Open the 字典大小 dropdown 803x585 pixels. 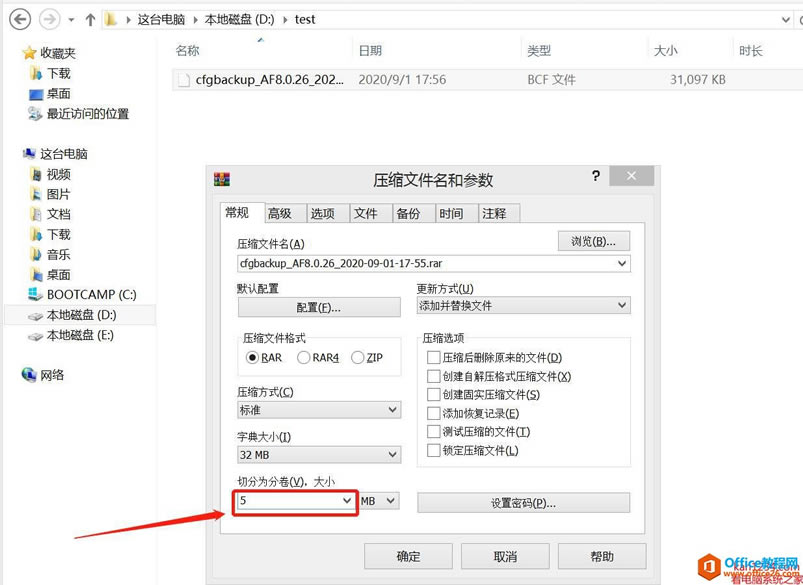(319, 454)
